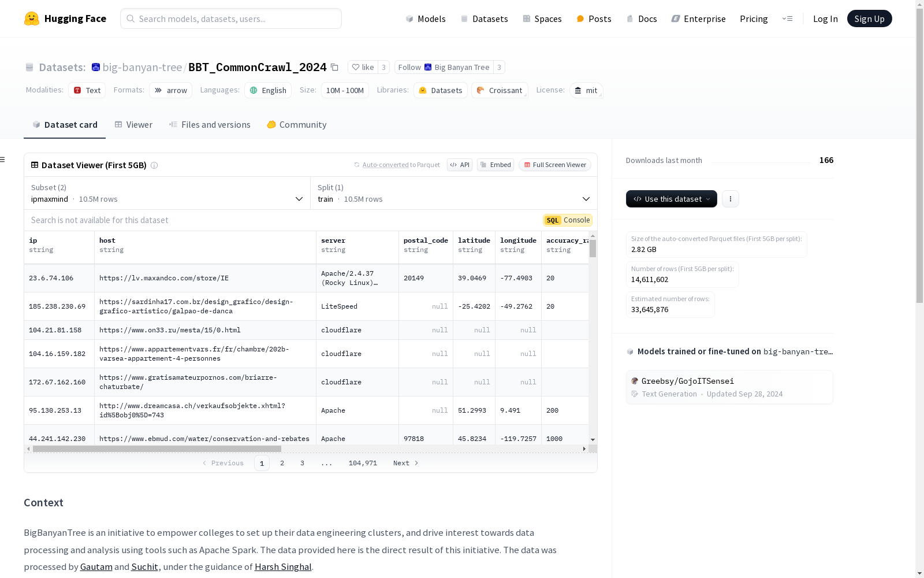
Task: Open the SQL Console
Action: coord(568,220)
